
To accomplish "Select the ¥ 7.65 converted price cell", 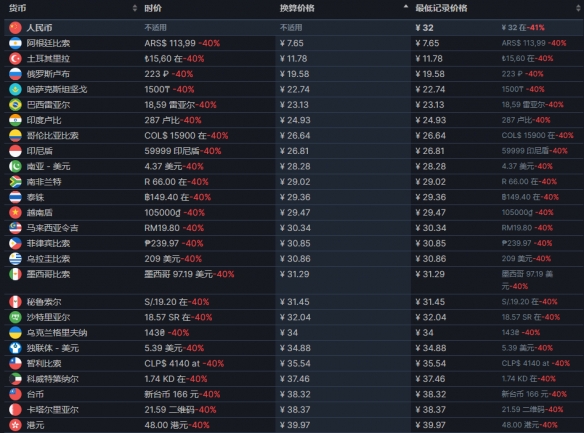I will pos(292,43).
